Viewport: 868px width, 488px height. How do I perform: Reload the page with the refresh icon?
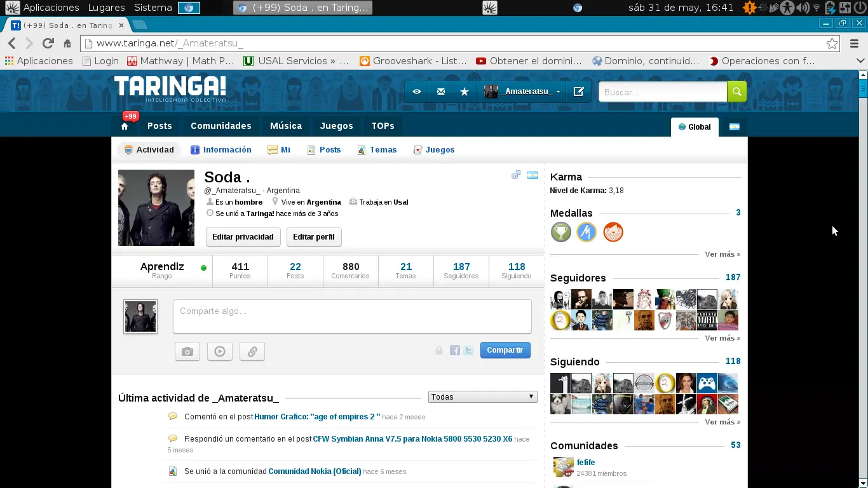(48, 43)
